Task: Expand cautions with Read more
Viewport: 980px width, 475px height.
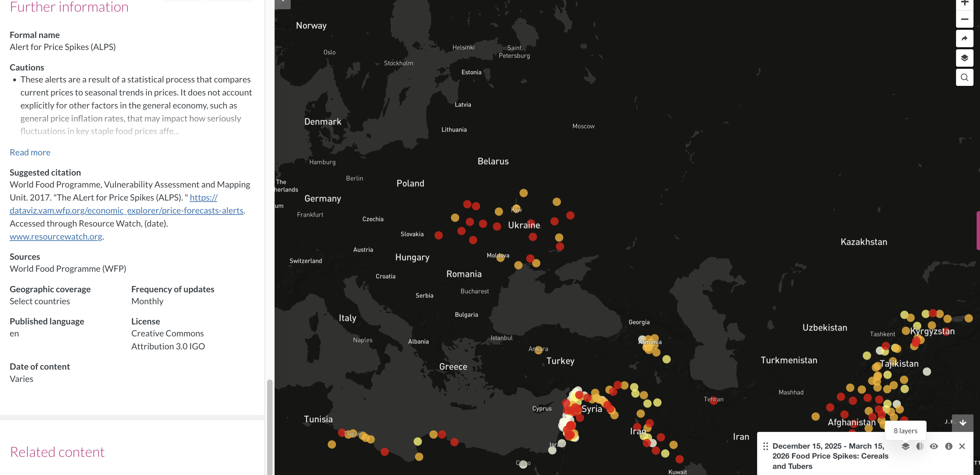Action: (30, 152)
